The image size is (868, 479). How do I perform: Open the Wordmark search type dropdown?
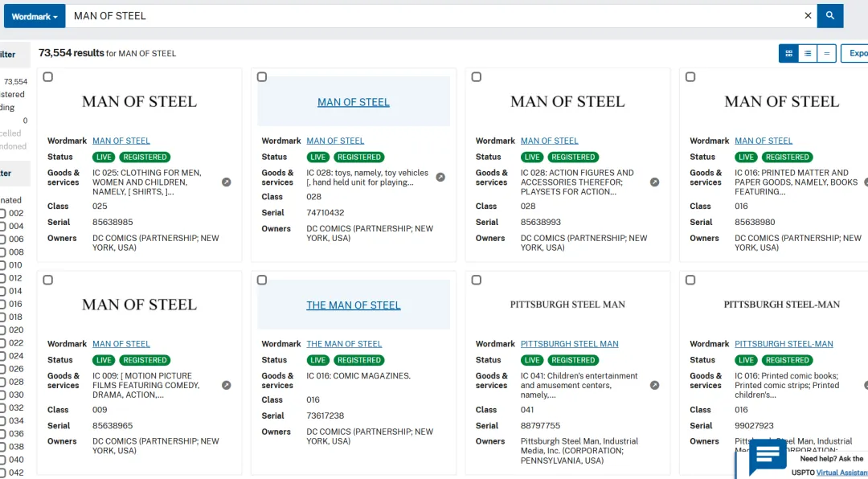pos(35,16)
